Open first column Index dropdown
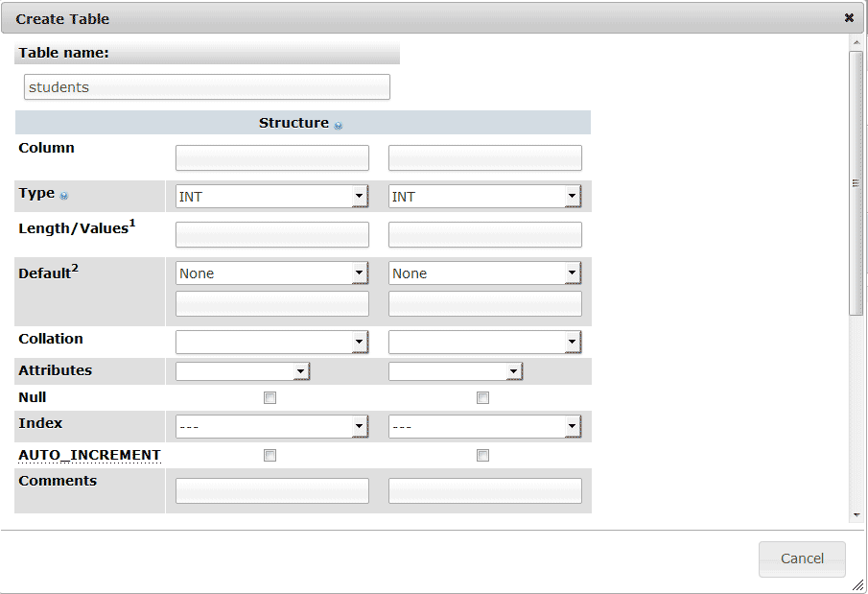 click(271, 426)
